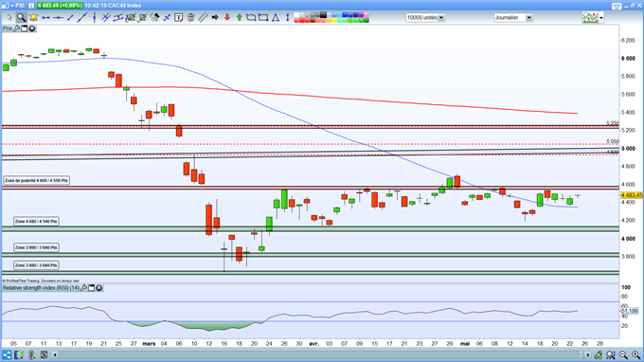This screenshot has height=362, width=644.
Task: Close the Prix price panel
Action: (31, 28)
